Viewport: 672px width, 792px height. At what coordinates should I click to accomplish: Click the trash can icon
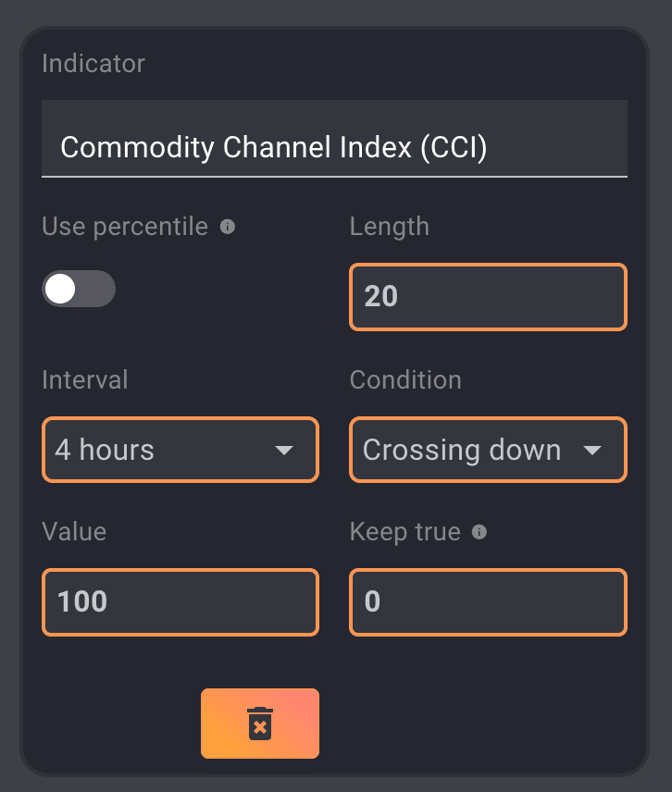click(260, 724)
